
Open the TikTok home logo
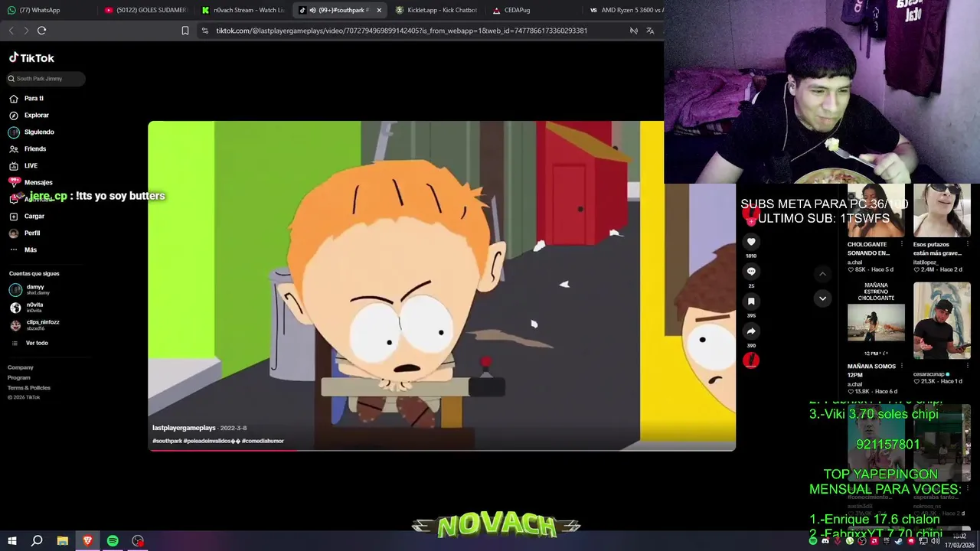(x=31, y=58)
